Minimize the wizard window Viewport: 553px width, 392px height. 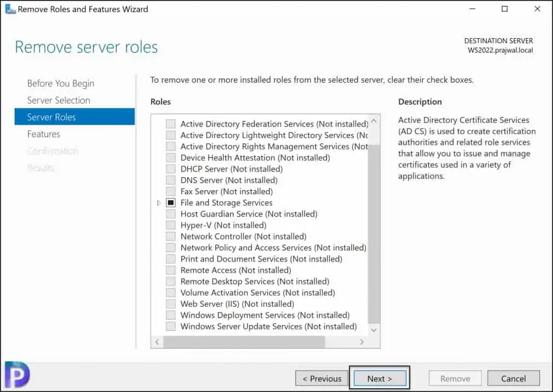pyautogui.click(x=472, y=9)
